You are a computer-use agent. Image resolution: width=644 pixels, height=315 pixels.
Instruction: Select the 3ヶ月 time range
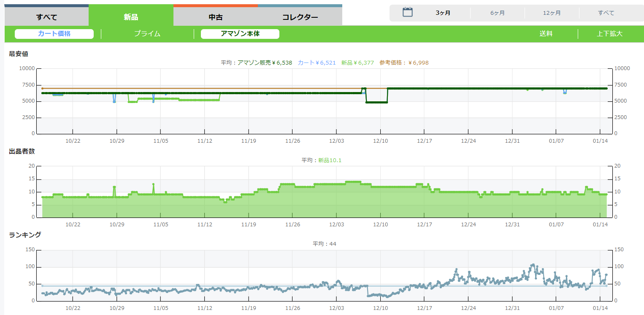point(443,13)
